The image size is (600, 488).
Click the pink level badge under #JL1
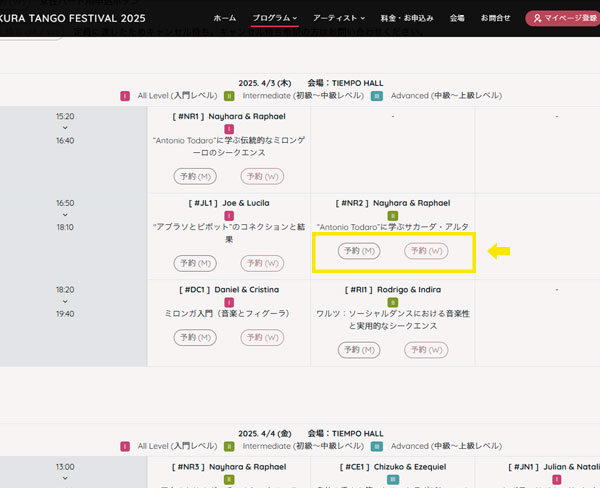tap(229, 215)
